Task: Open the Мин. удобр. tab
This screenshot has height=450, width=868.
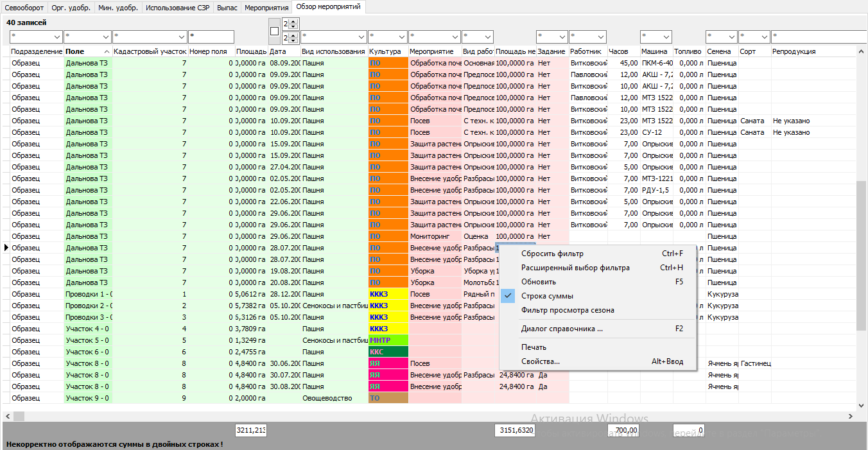Action: coord(118,8)
